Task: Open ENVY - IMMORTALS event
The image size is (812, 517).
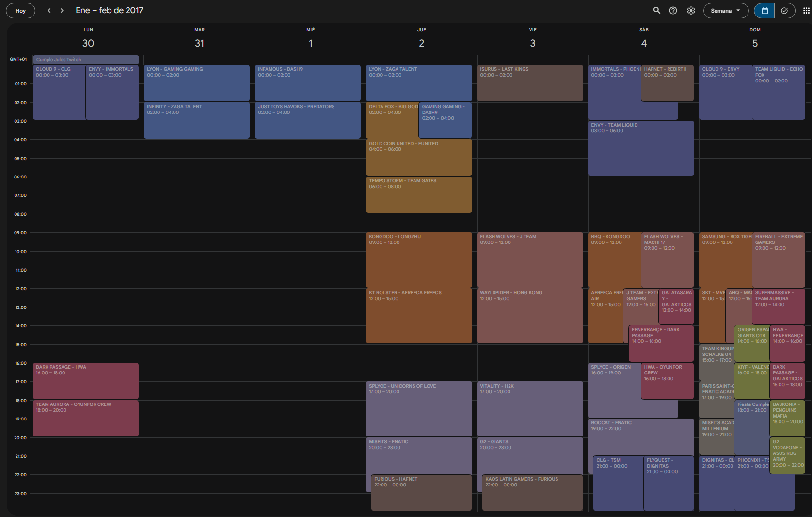Action: [112, 92]
